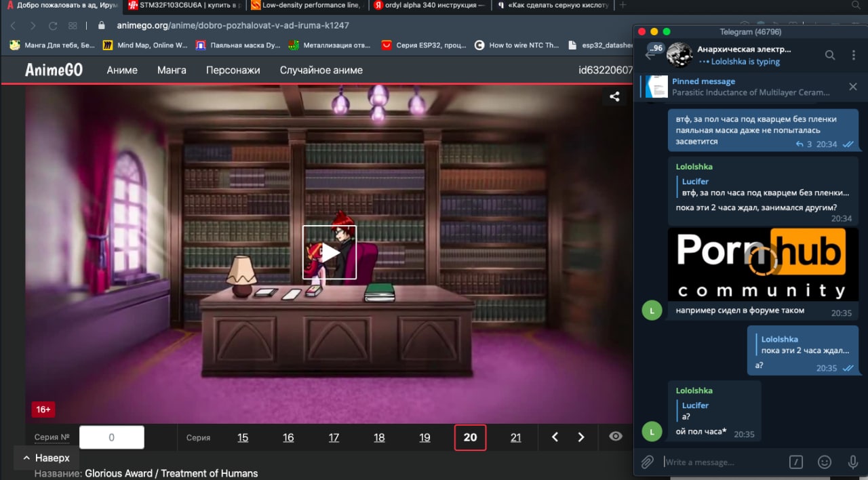Go back in Telegram chat list
The image size is (868, 480).
click(650, 56)
